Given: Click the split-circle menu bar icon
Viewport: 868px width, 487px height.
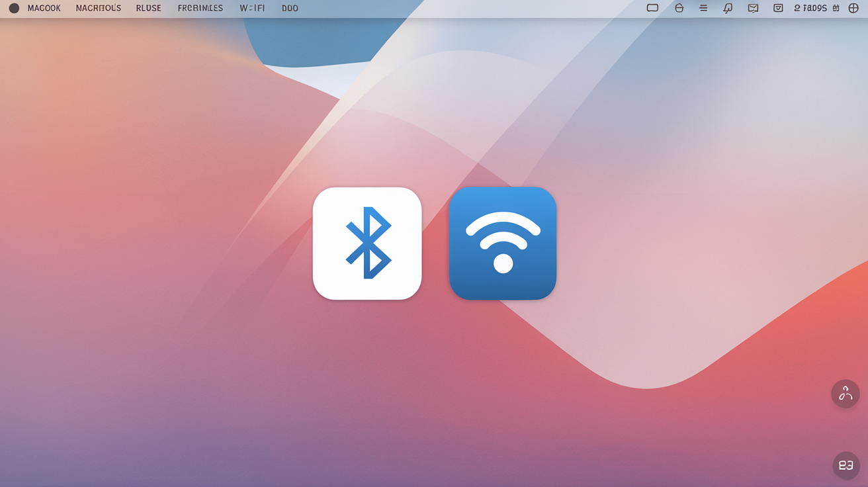Looking at the screenshot, I should 679,8.
